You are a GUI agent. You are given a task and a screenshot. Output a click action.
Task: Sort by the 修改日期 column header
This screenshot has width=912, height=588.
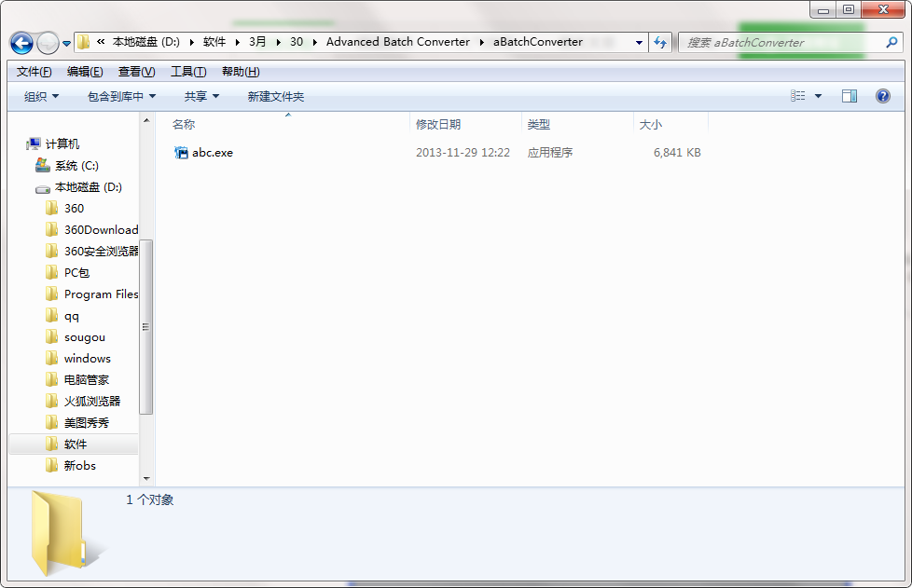point(438,124)
